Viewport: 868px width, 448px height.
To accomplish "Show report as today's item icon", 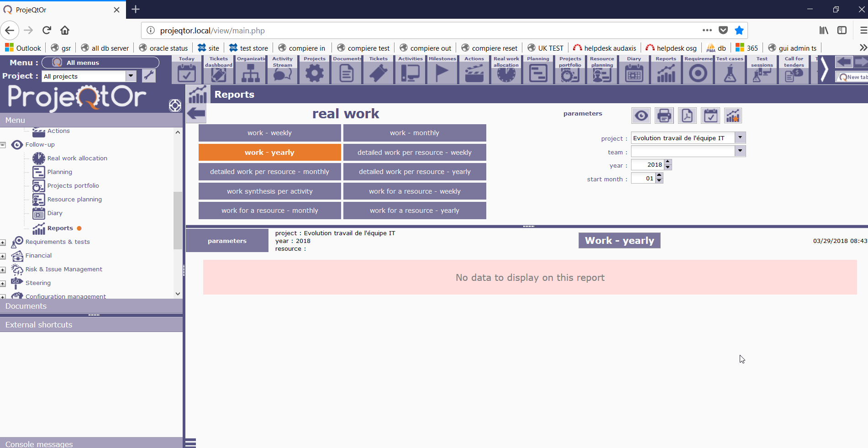I will pos(710,116).
